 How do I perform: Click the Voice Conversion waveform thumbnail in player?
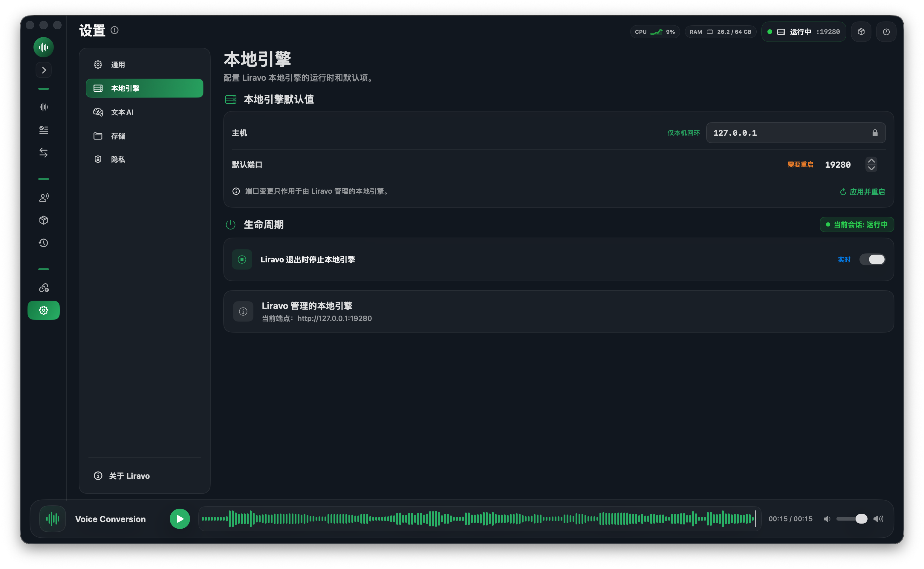point(53,518)
